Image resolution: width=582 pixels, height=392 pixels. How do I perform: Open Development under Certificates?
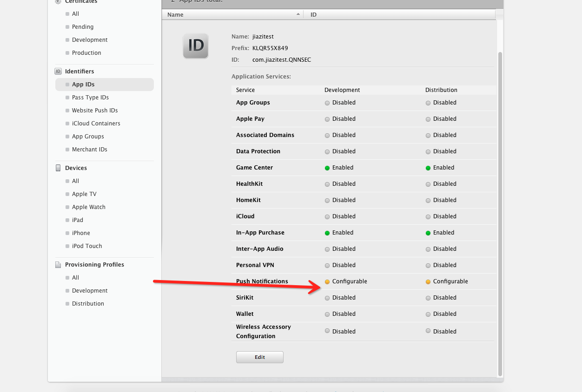(90, 40)
